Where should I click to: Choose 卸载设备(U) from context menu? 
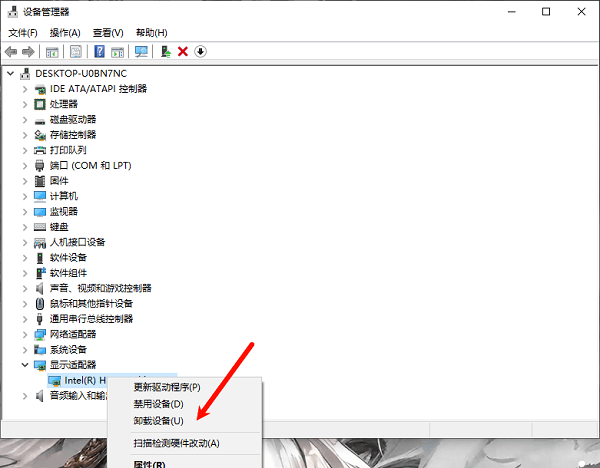158,421
